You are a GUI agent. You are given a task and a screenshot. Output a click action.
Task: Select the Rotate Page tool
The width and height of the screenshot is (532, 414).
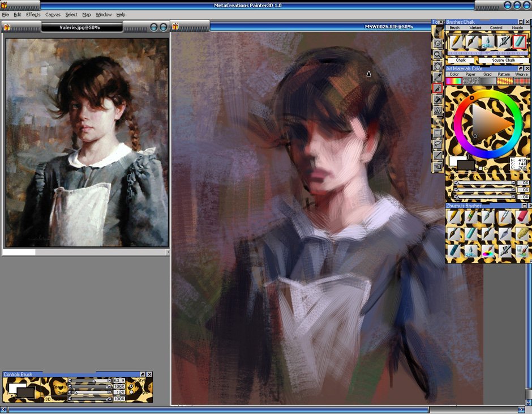pyautogui.click(x=437, y=44)
